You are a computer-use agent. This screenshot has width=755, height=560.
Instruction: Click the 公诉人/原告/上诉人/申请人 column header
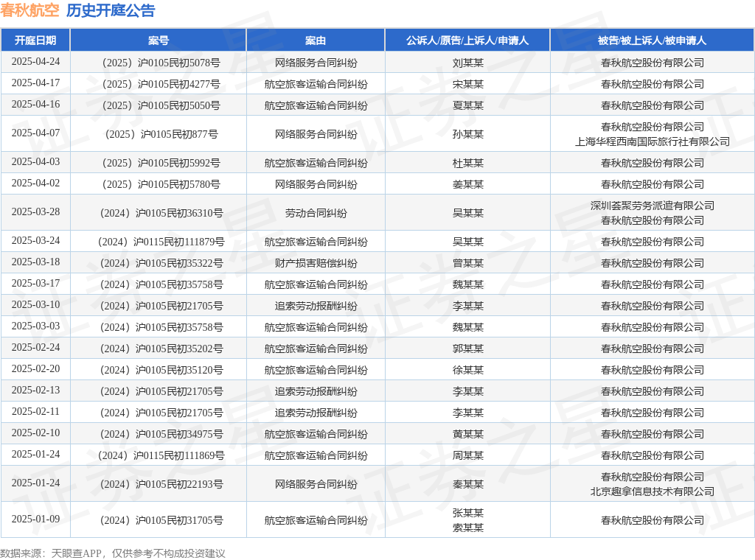(x=467, y=41)
